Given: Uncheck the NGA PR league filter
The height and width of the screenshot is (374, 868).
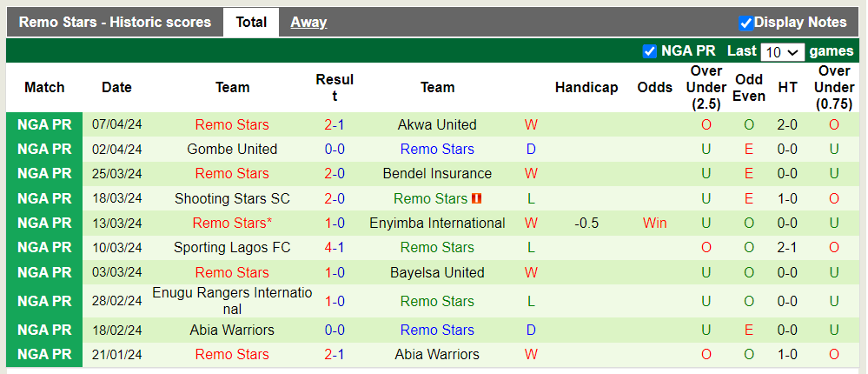Looking at the screenshot, I should tap(649, 51).
